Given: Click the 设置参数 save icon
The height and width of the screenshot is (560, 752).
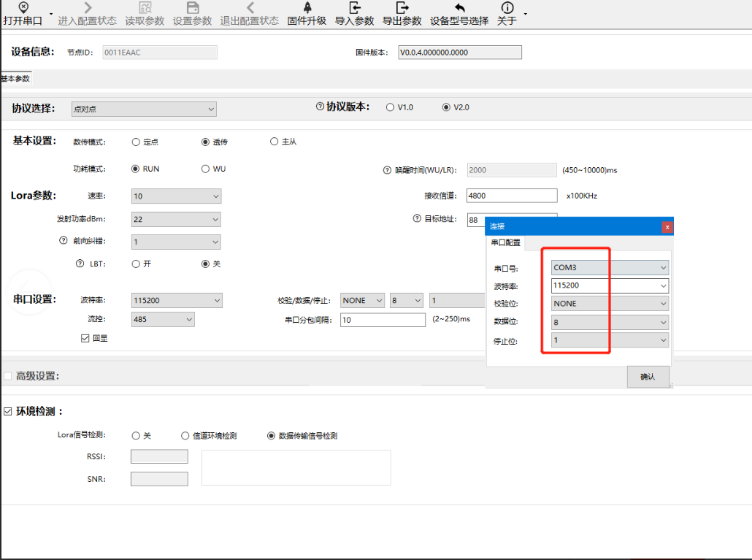Looking at the screenshot, I should pyautogui.click(x=193, y=8).
